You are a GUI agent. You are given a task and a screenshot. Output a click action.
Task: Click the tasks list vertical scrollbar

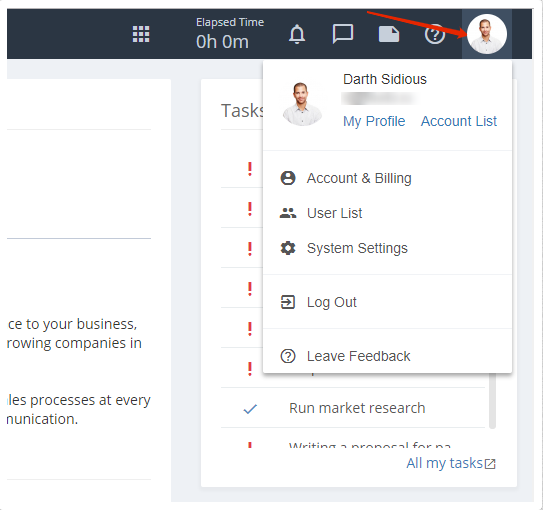coord(492,401)
